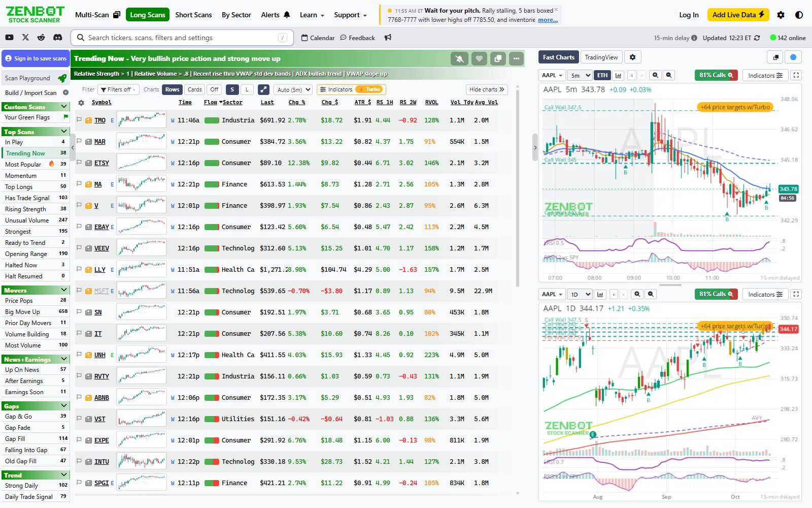812x508 pixels.
Task: Toggle Turbo indicators mode
Action: [x=370, y=89]
